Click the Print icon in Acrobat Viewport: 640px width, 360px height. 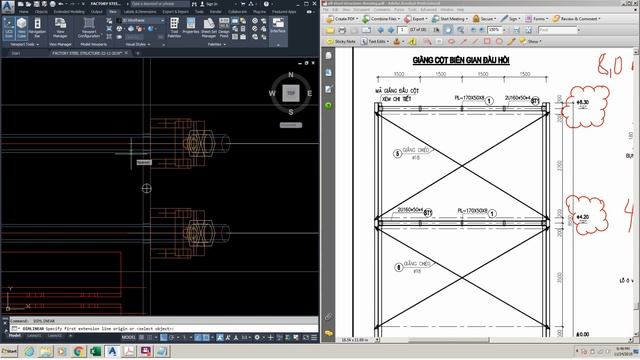click(x=342, y=30)
